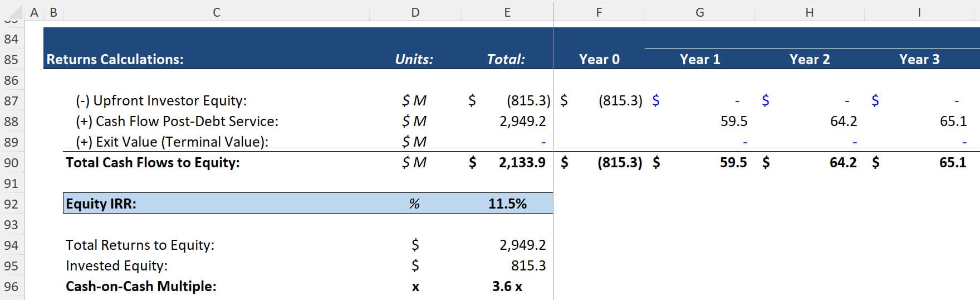The width and height of the screenshot is (980, 300).
Task: Select '(+) Cash Flow Post-Debt Service:' label cell
Action: click(177, 122)
